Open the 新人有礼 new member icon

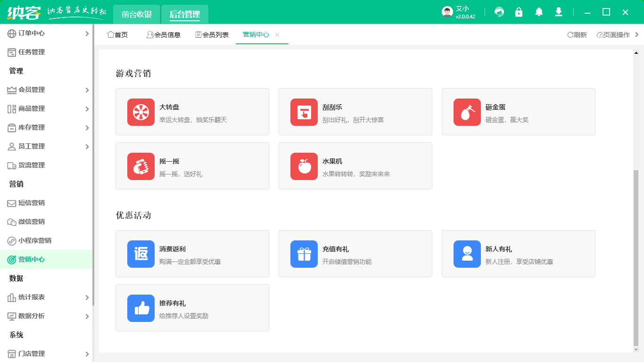coord(467,254)
